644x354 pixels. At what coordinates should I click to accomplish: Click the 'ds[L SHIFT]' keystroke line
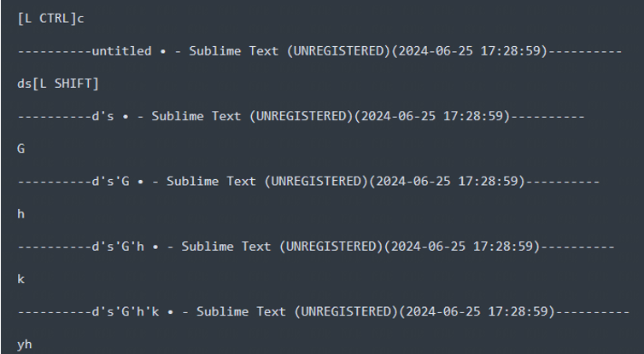pos(58,84)
